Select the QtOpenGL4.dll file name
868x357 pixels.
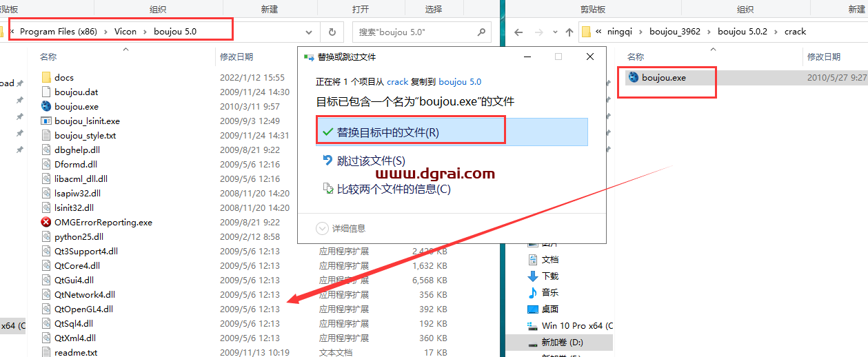(x=84, y=309)
